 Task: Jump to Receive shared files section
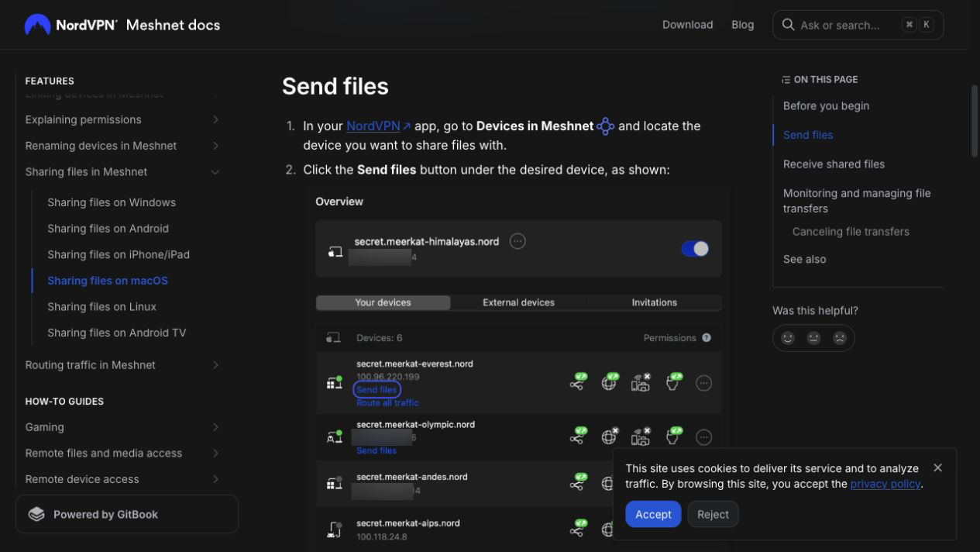tap(834, 164)
